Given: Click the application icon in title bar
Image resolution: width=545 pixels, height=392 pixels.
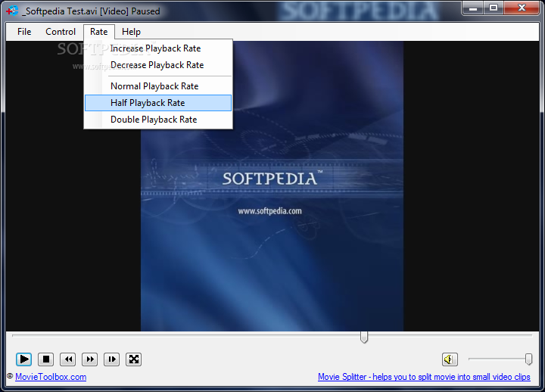Looking at the screenshot, I should 12,11.
